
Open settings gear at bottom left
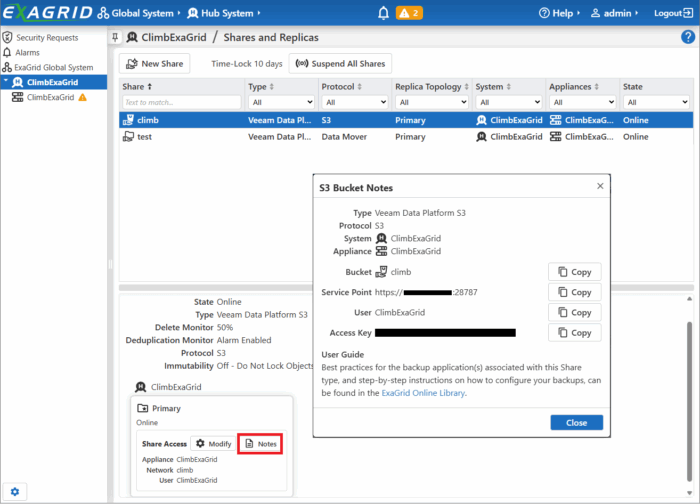pyautogui.click(x=15, y=491)
